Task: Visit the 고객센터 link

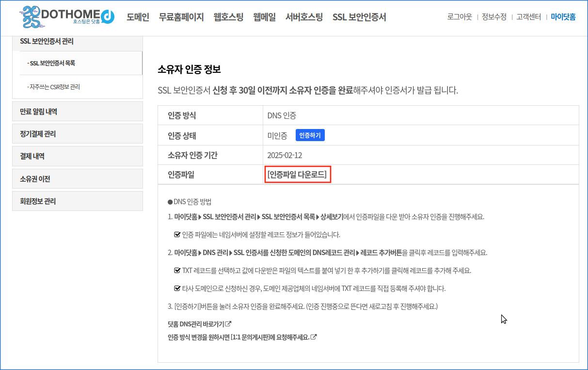Action: point(528,17)
